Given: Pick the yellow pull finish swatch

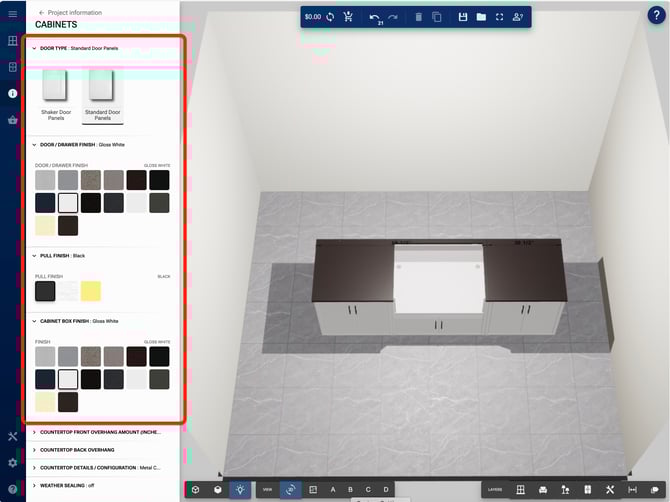Looking at the screenshot, I should 91,291.
